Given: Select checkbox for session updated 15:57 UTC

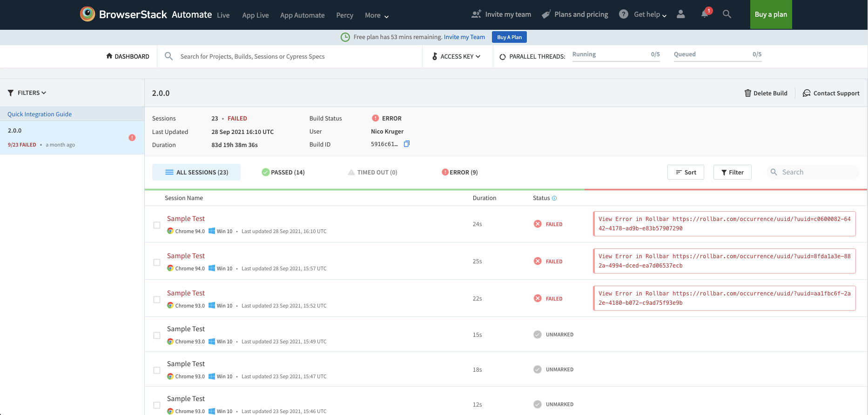Looking at the screenshot, I should pyautogui.click(x=157, y=262).
